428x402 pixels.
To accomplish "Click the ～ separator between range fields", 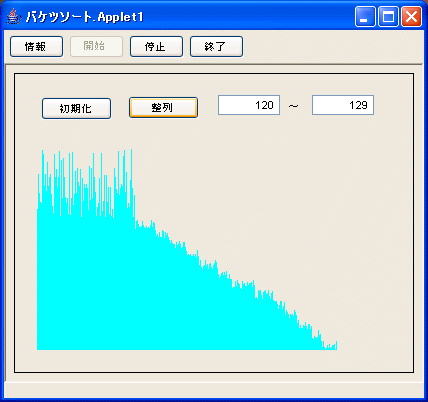I will coord(293,106).
